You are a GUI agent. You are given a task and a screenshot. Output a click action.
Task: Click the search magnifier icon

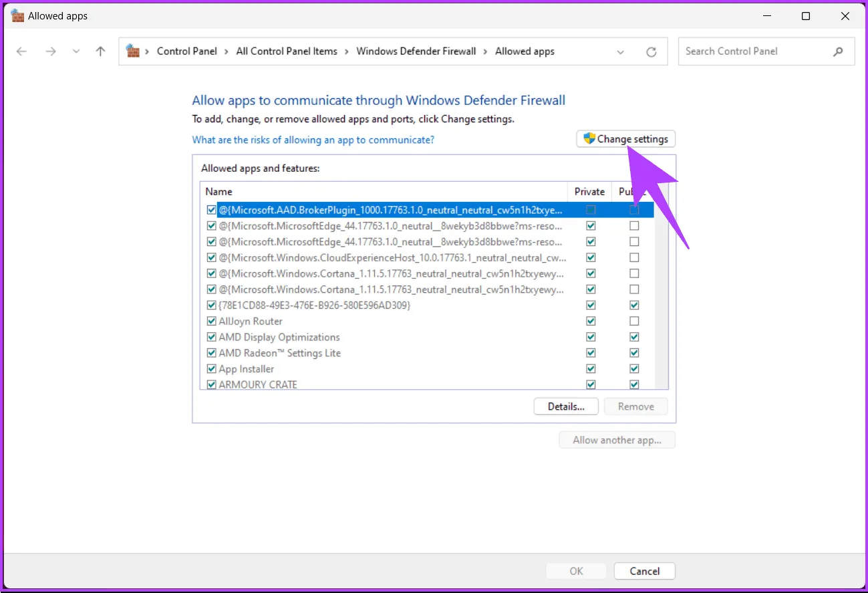pos(838,51)
